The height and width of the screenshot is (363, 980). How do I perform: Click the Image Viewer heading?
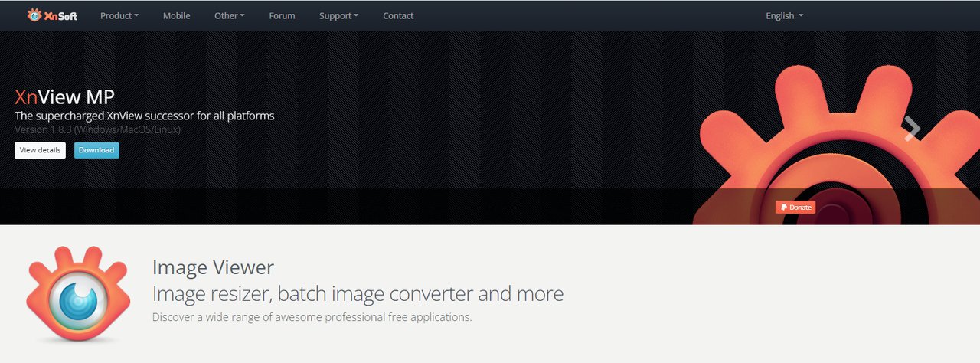tap(213, 267)
